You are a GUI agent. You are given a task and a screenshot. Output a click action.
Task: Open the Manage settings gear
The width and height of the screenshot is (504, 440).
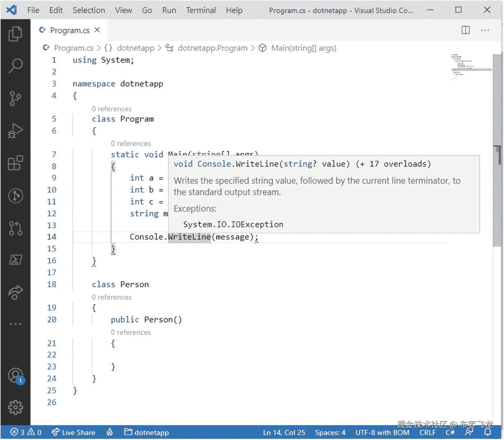click(x=15, y=408)
